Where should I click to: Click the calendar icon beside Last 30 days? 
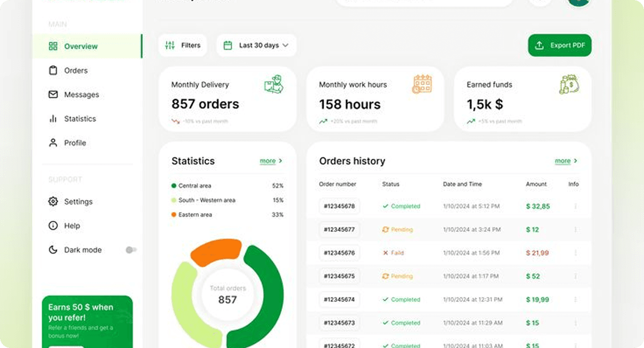tap(228, 46)
